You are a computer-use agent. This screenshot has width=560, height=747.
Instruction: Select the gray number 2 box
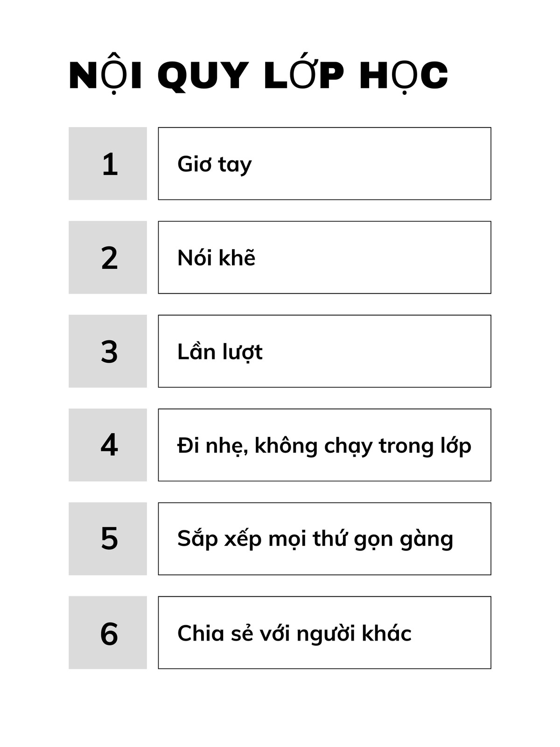pos(108,257)
